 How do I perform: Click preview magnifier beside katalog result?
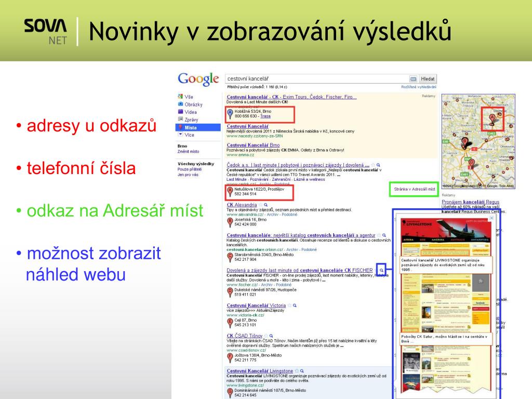click(384, 235)
